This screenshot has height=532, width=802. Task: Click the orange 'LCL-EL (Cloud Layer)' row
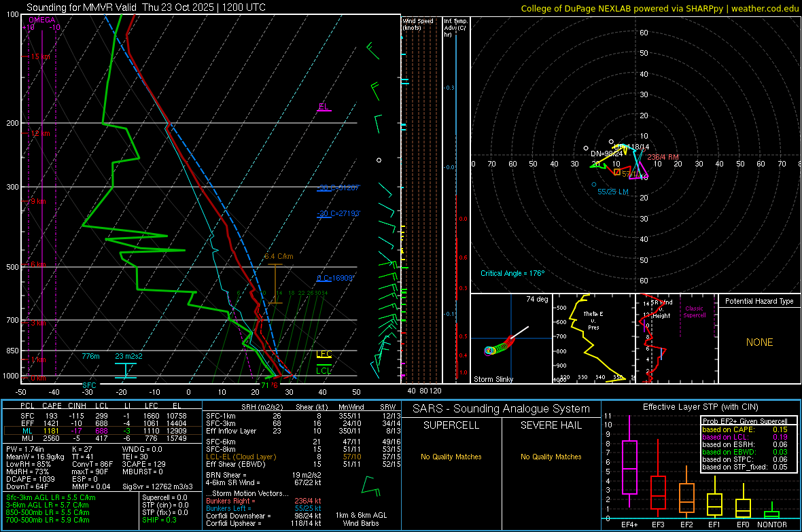pos(303,457)
